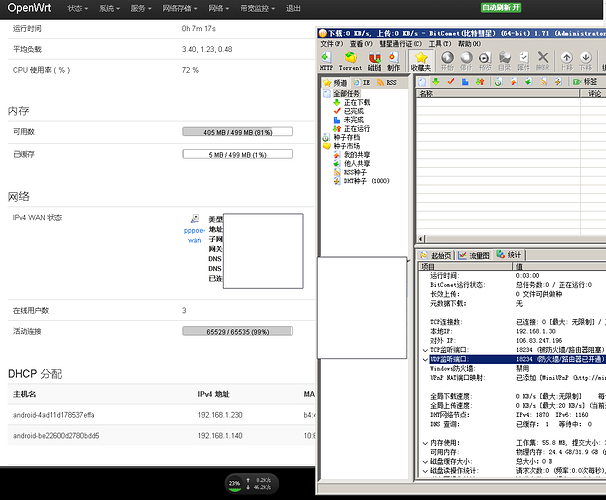The width and height of the screenshot is (606, 500).
Task: Open the 网络 dropdown in OpenWrt navbar
Action: click(x=219, y=9)
